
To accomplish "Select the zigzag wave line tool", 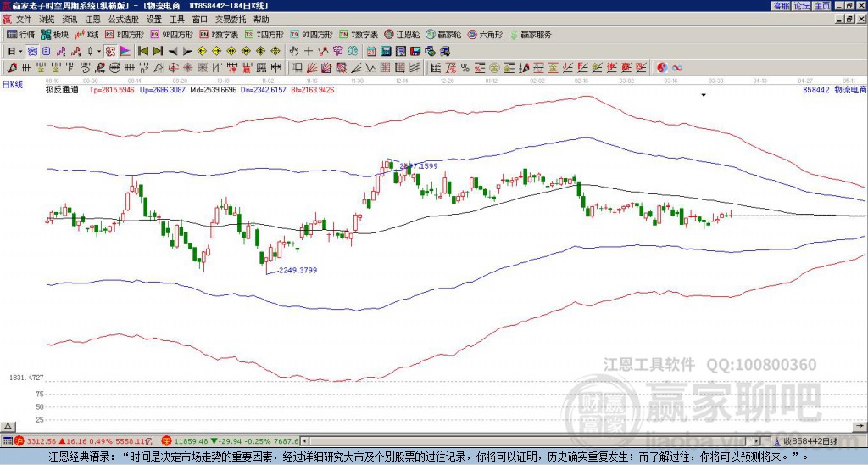I will (370, 68).
